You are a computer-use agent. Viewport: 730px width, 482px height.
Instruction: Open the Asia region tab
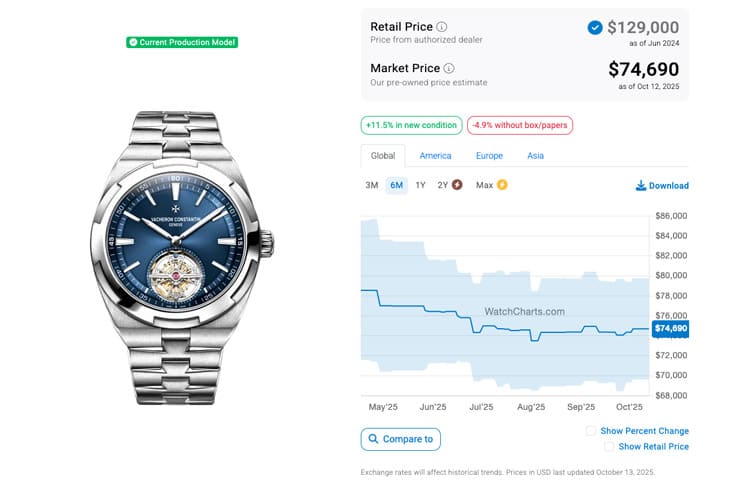[x=536, y=156]
